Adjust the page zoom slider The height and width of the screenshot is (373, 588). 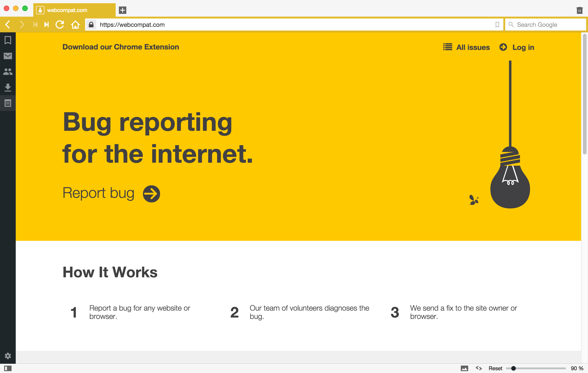(x=513, y=368)
